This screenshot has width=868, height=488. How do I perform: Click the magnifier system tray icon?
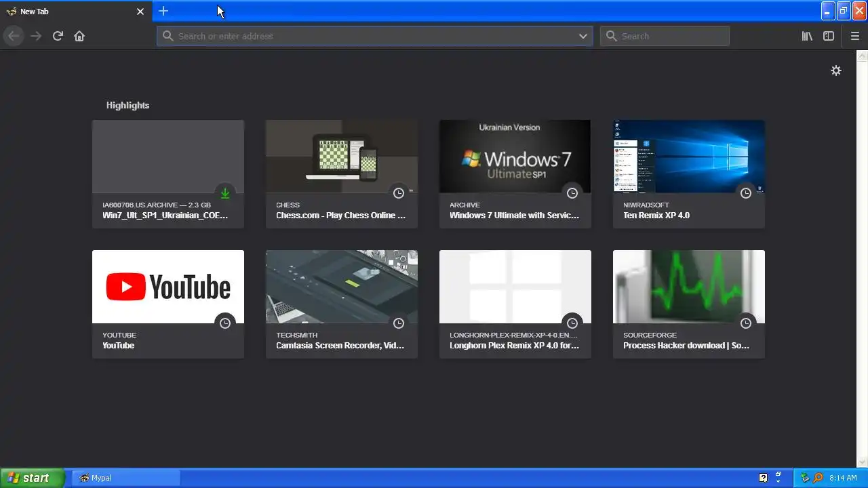(818, 478)
